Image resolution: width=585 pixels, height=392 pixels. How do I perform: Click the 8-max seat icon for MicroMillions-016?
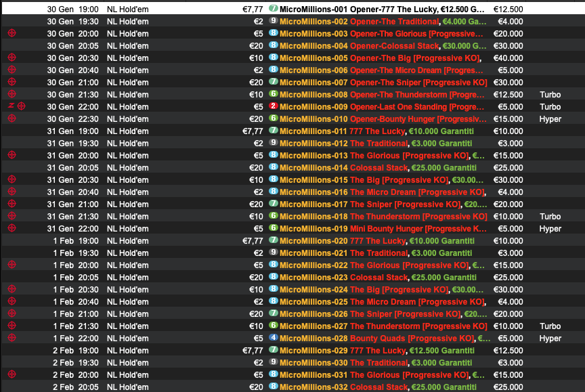[273, 192]
